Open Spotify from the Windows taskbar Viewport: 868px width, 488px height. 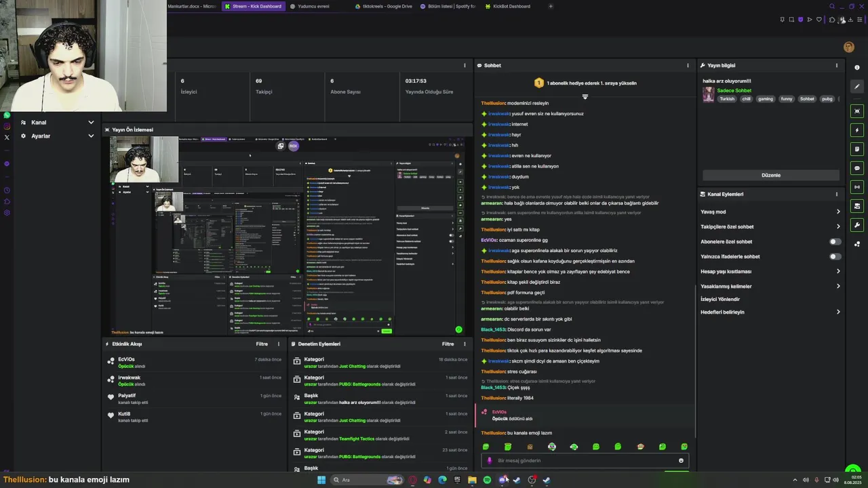(487, 480)
